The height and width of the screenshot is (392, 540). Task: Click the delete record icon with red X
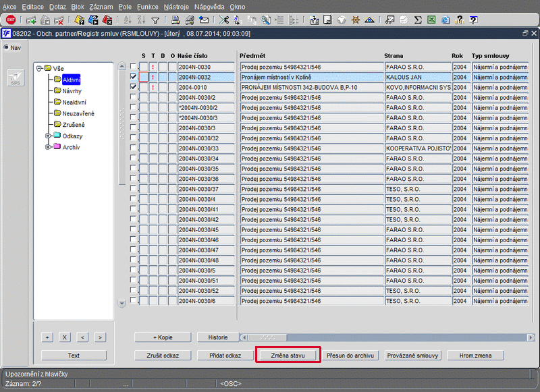[59, 20]
